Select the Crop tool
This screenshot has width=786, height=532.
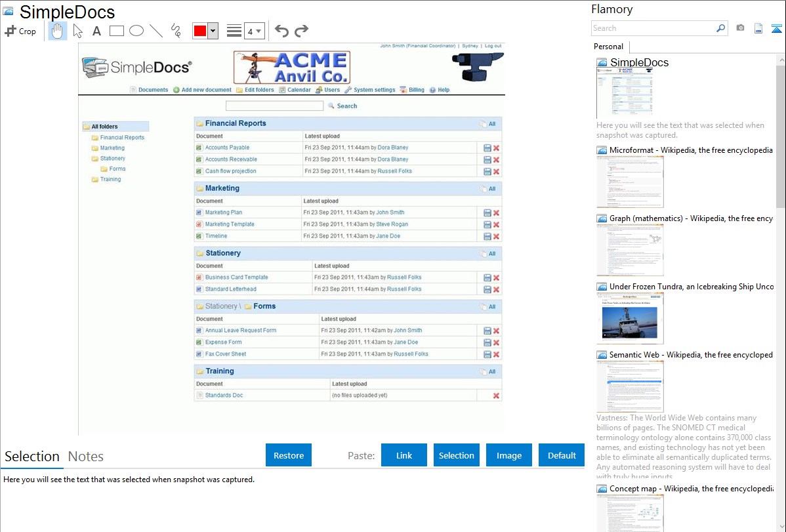click(20, 31)
